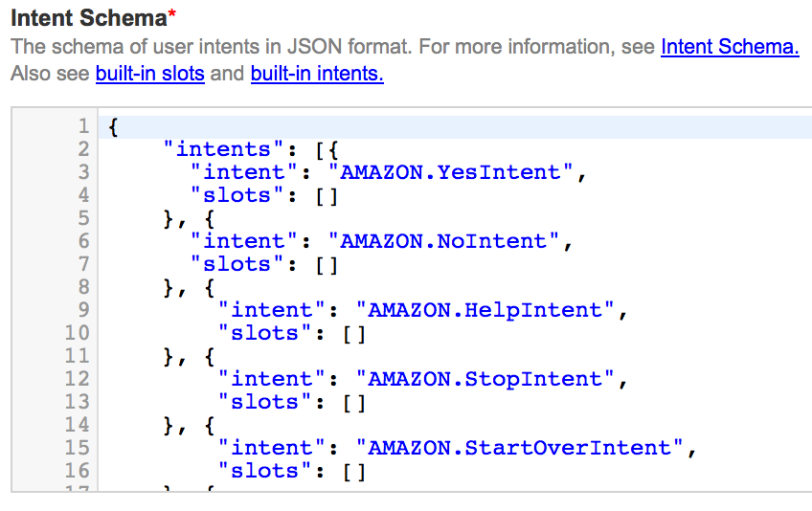This screenshot has width=812, height=511.
Task: Click the "AMAZON.StopIntent" string value
Action: coord(485,379)
